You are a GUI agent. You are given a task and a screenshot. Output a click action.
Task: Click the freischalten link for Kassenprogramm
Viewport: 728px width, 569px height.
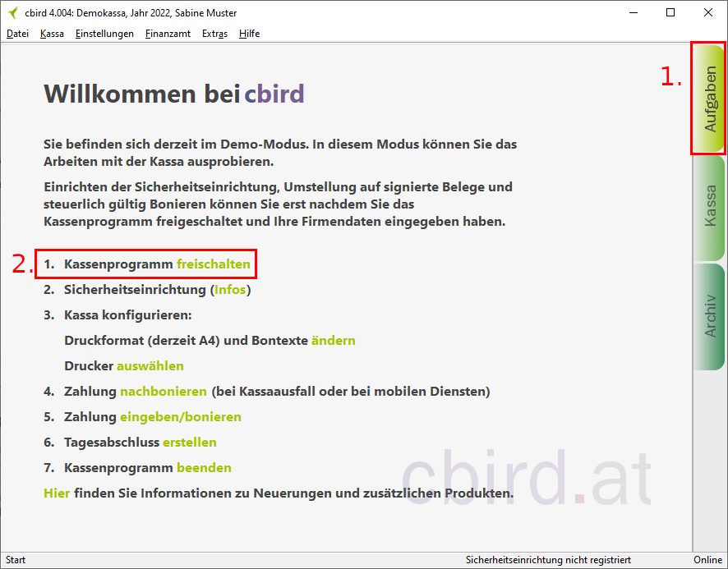(x=213, y=264)
